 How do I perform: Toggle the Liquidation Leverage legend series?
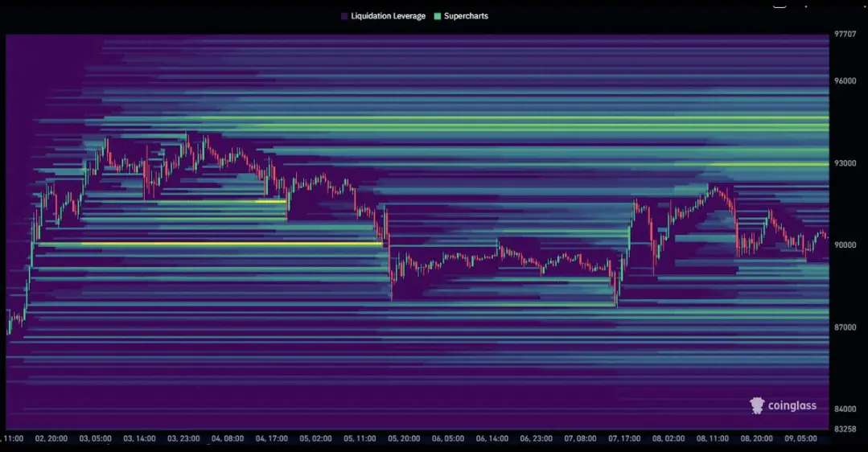pyautogui.click(x=383, y=16)
